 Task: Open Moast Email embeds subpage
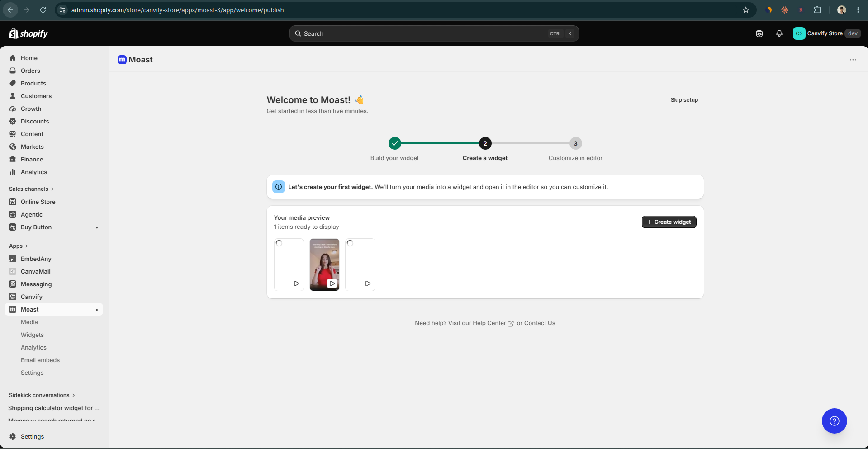click(x=40, y=360)
